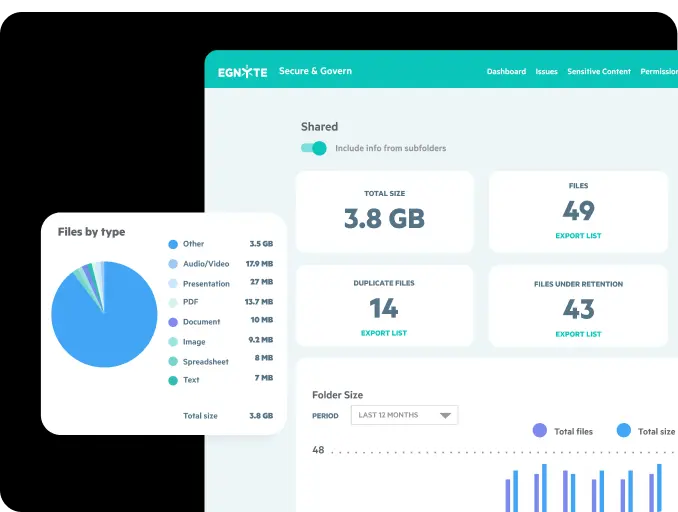
Task: Click the Secure & Govern title
Action: [315, 71]
